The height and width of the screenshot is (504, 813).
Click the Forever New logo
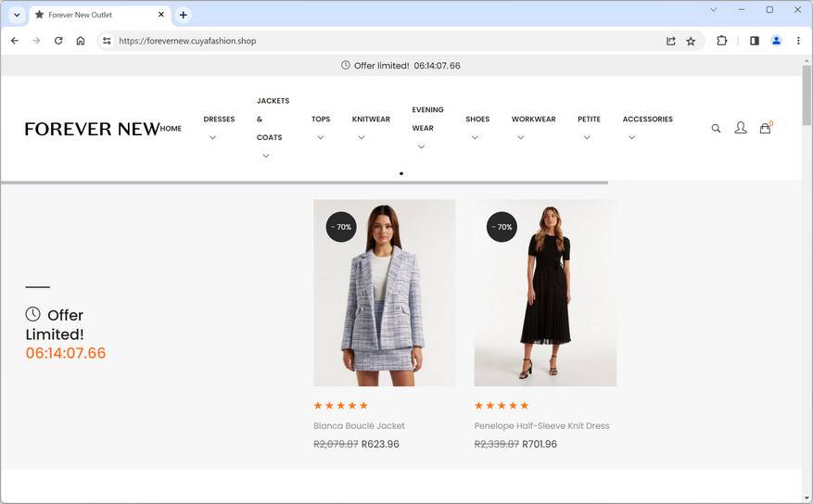pos(92,129)
